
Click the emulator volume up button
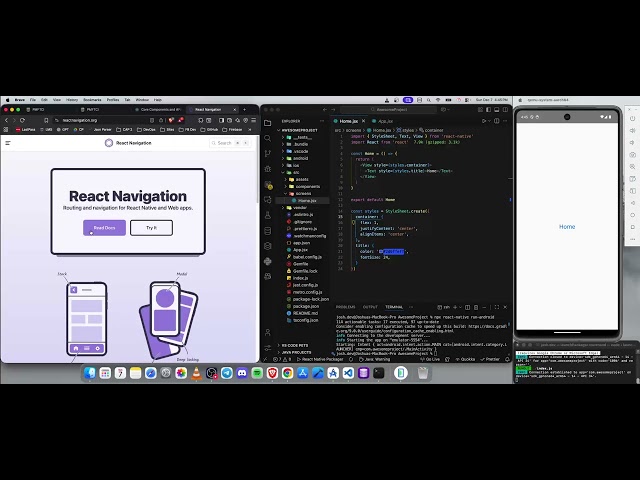tap(632, 131)
